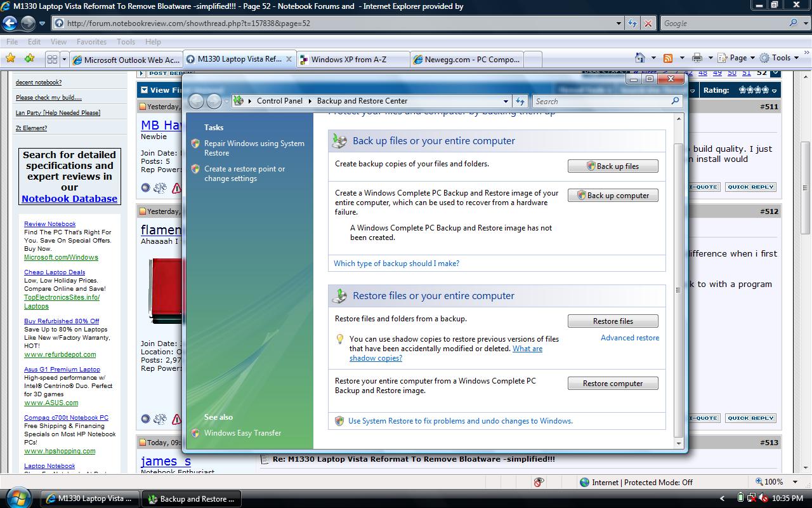Screen dimensions: 812x508
Task: Click the Restore computer button
Action: tap(613, 384)
